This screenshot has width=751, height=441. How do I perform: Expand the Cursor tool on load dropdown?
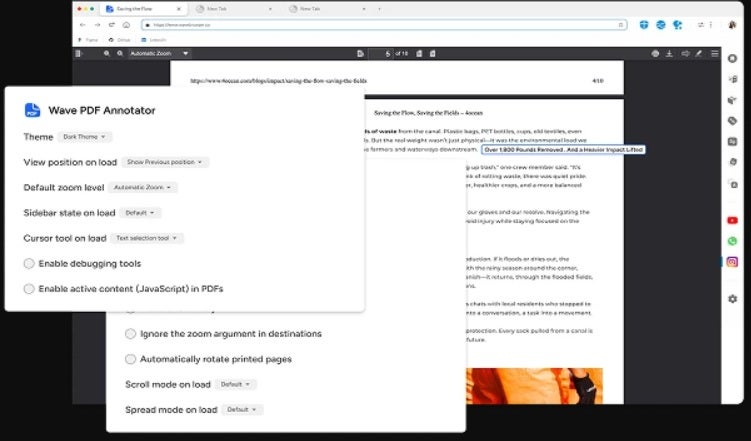[147, 238]
